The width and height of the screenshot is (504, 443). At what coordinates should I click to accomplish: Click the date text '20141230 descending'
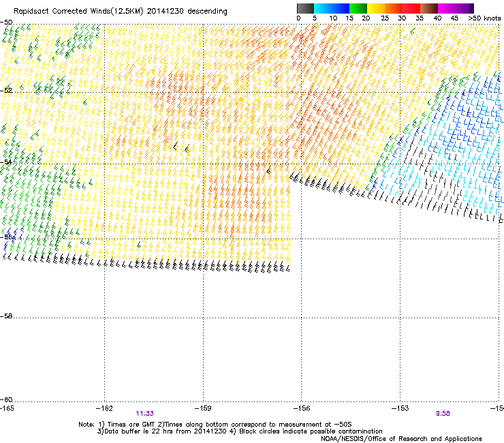pos(187,12)
